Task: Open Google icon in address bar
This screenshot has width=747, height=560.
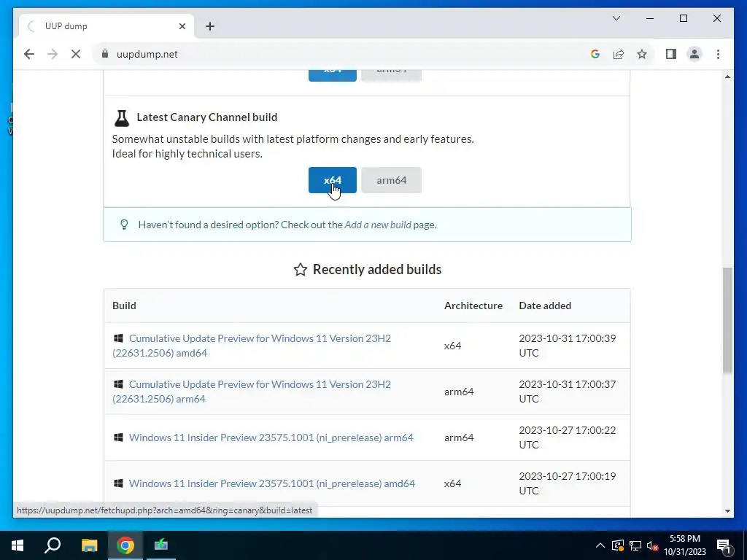Action: (595, 54)
